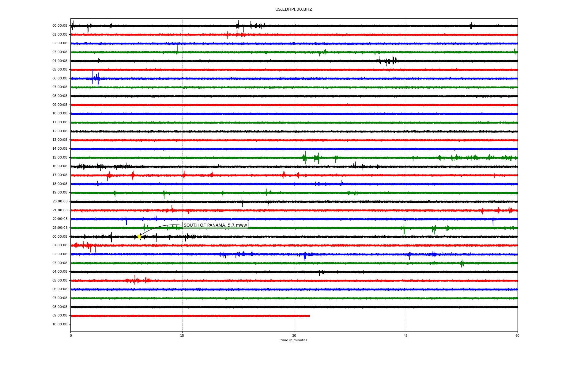
Task: Click the x-axis tick label 60
Action: [517, 335]
